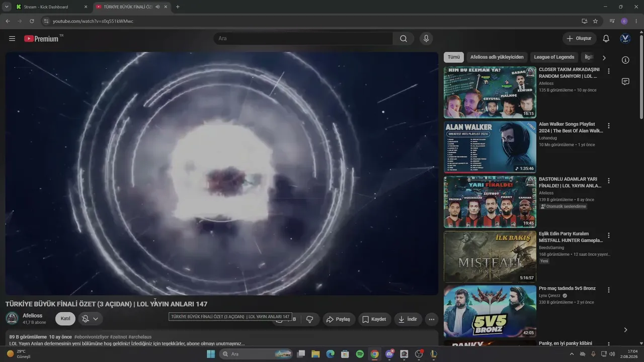Select the League of Legends chip

pos(554,57)
